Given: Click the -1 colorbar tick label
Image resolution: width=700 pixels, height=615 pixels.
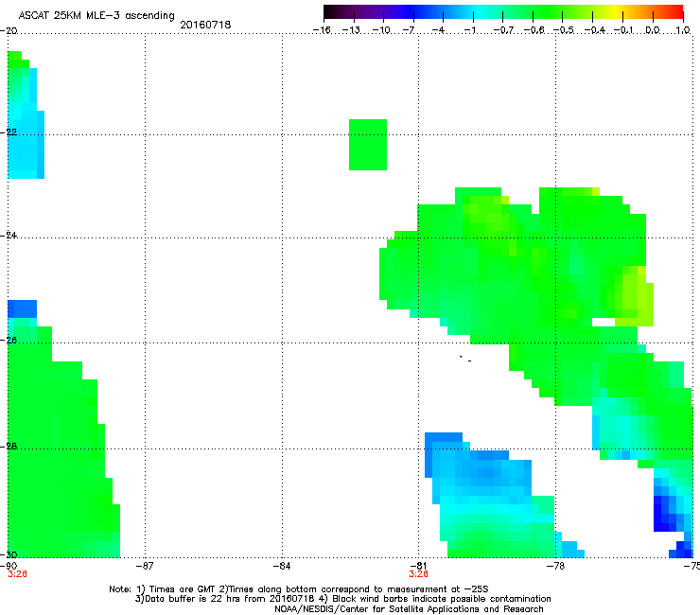Looking at the screenshot, I should point(469,30).
